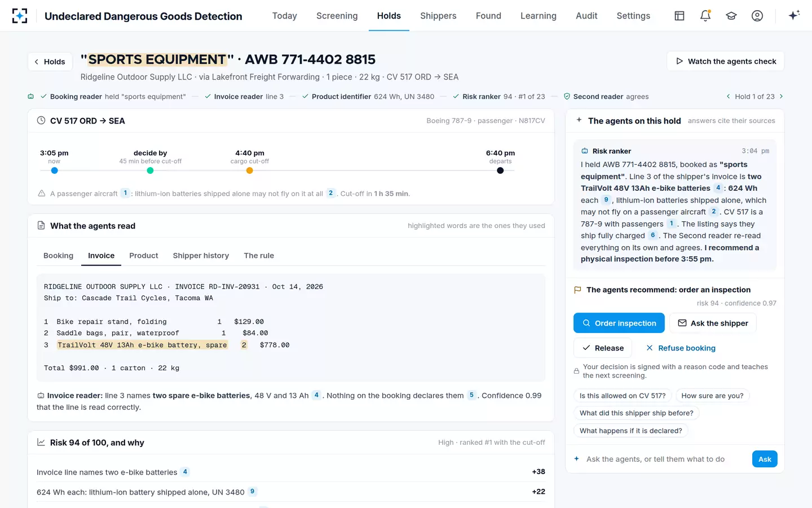This screenshot has width=812, height=508.
Task: Focus the 'Ask the agents' input field
Action: (x=665, y=459)
